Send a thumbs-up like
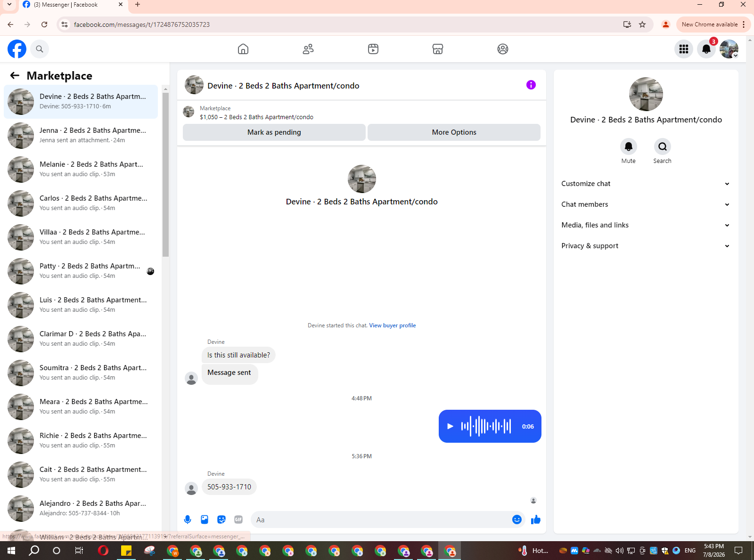This screenshot has height=560, width=754. 536,519
